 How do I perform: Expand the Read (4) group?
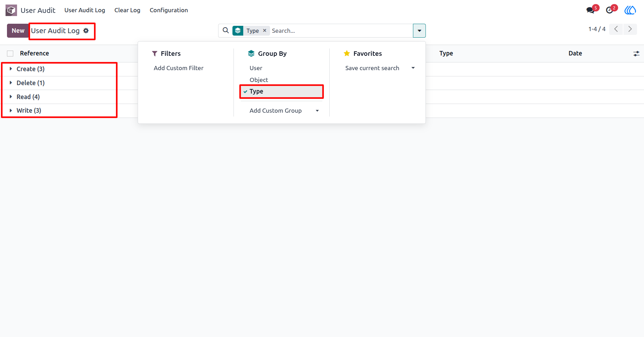tap(28, 97)
